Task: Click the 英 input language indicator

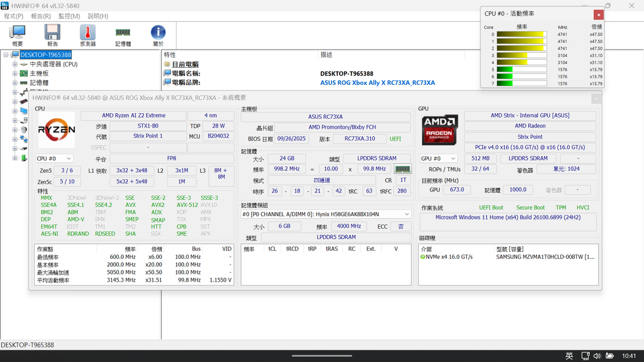Action: (569, 356)
